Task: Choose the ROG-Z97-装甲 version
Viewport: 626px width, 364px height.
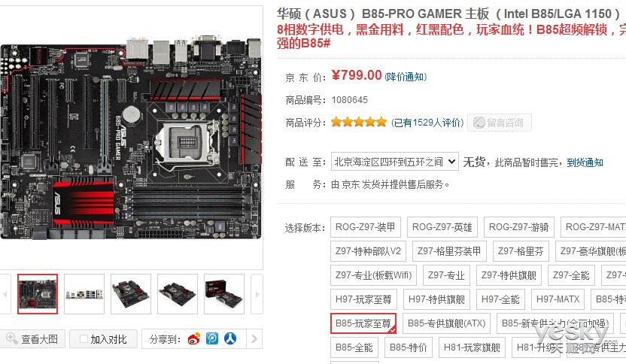Action: click(x=366, y=227)
